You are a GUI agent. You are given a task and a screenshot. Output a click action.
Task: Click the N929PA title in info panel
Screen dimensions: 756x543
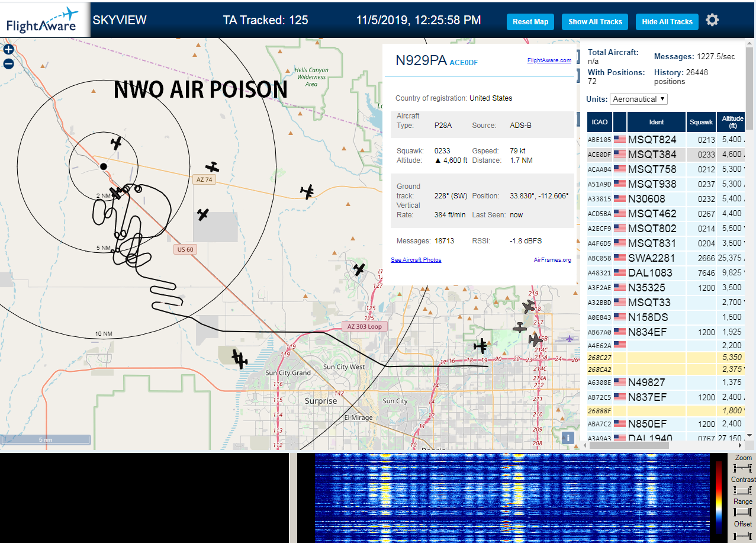(421, 60)
